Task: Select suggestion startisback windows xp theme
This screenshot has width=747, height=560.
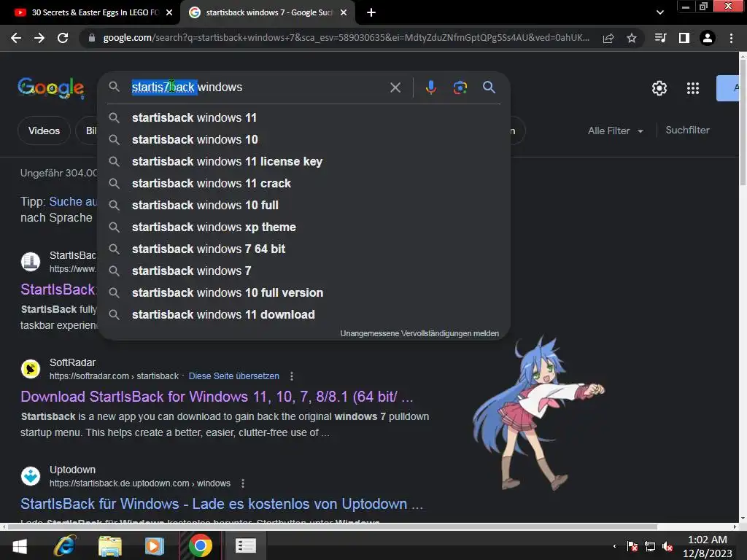Action: click(x=304, y=227)
